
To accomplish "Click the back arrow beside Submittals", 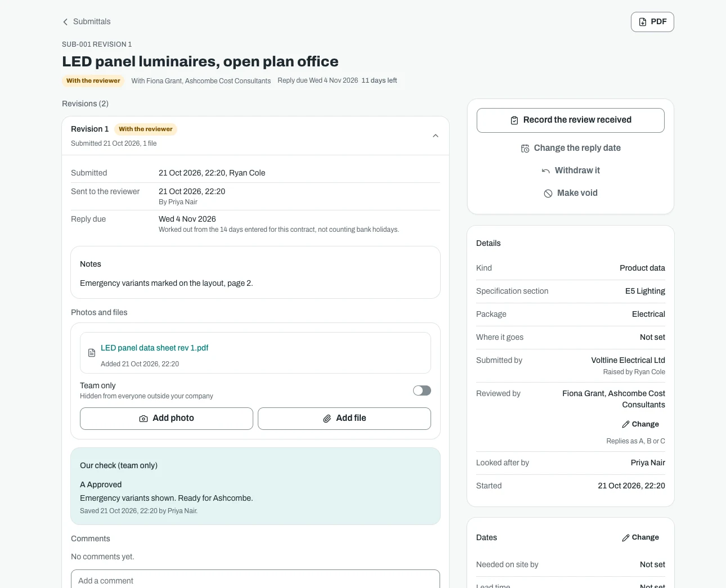I will click(65, 22).
